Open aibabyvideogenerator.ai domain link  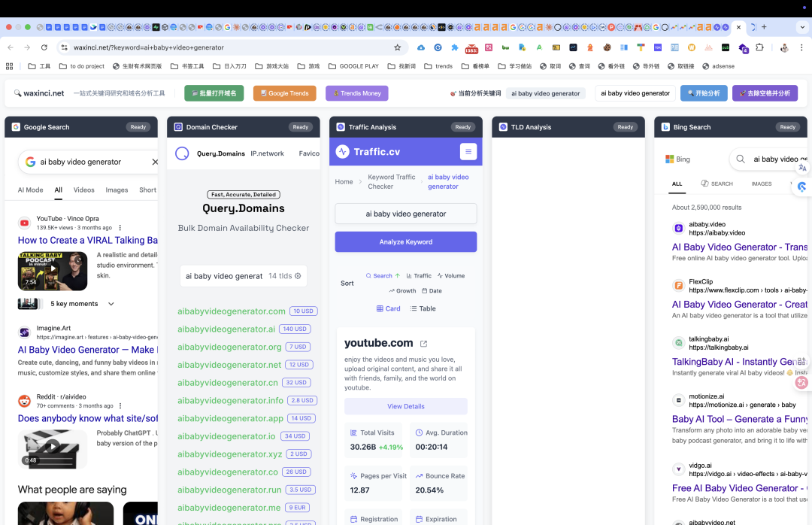(226, 329)
